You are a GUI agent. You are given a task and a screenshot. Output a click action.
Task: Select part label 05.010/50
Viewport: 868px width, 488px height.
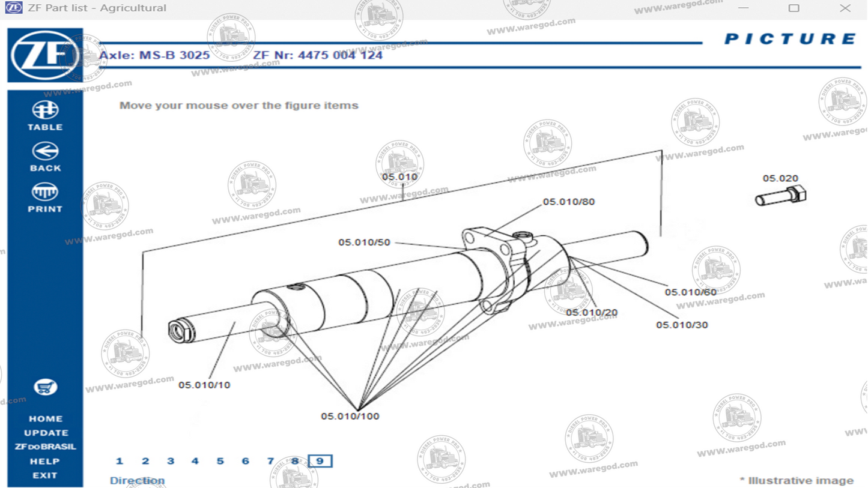coord(364,242)
